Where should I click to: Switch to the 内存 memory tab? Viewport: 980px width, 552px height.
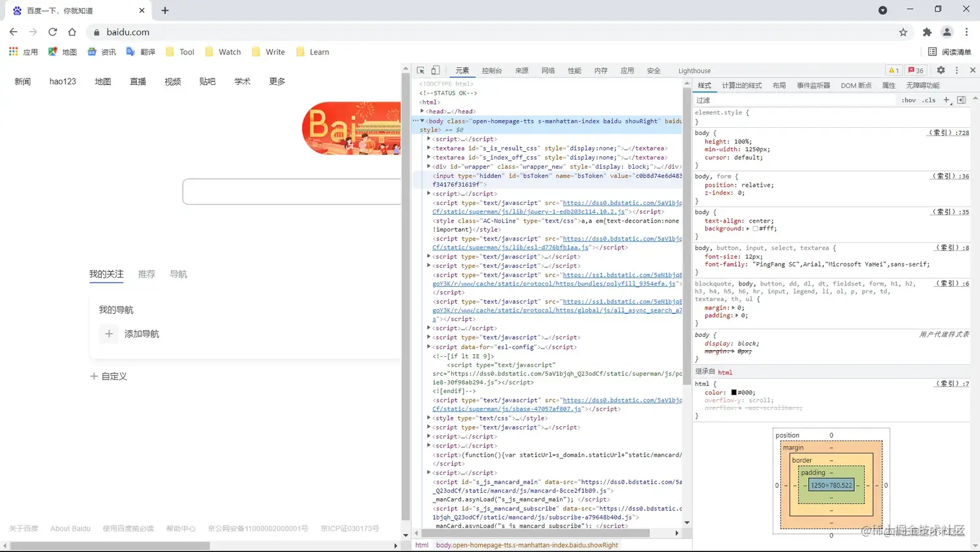pyautogui.click(x=601, y=71)
